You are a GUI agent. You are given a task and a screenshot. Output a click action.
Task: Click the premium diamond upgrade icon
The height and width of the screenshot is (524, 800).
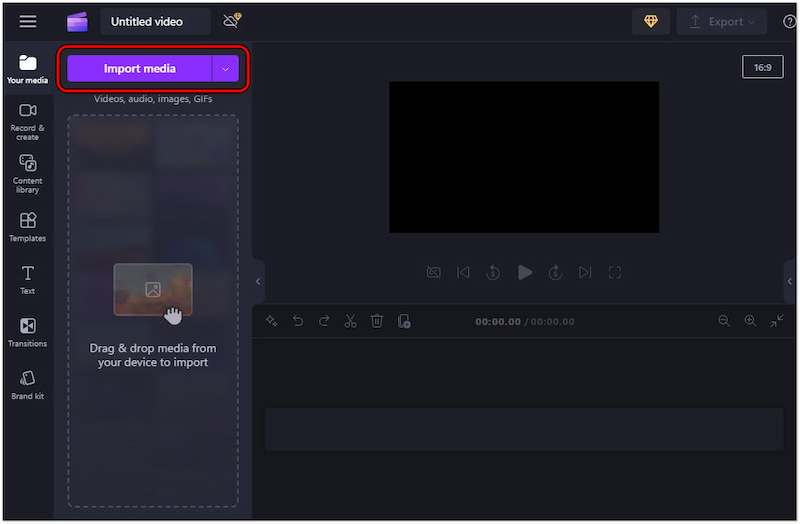651,21
